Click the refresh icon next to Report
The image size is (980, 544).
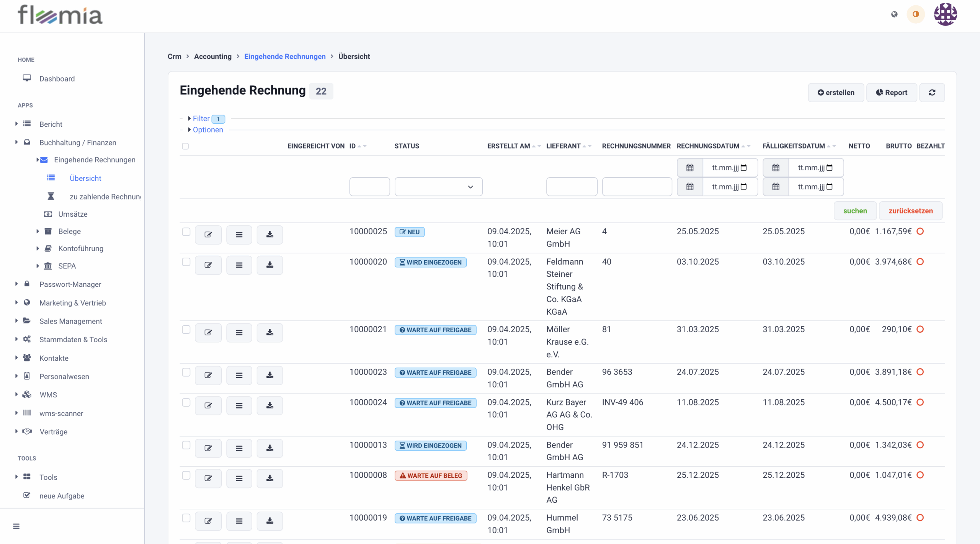click(x=932, y=93)
